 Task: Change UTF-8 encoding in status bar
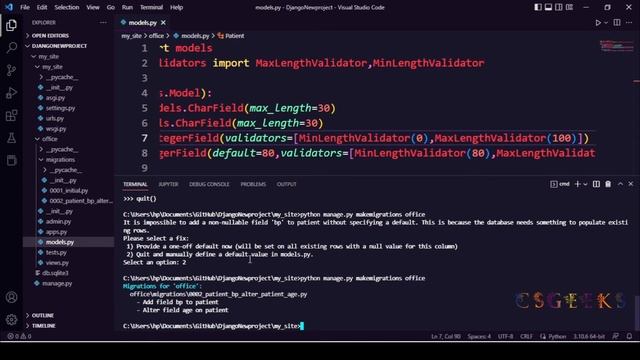pyautogui.click(x=505, y=336)
